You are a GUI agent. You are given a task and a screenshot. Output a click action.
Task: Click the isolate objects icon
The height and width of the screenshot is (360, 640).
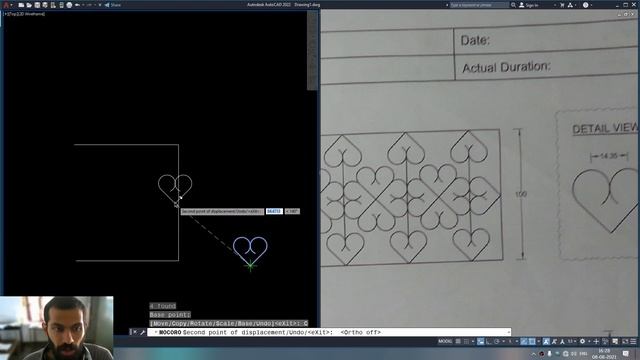point(605,341)
